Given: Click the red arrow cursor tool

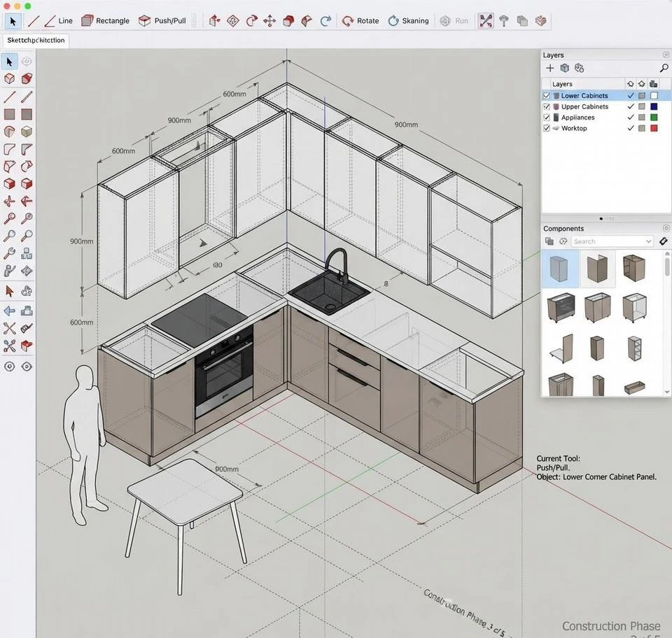Looking at the screenshot, I should tap(9, 291).
